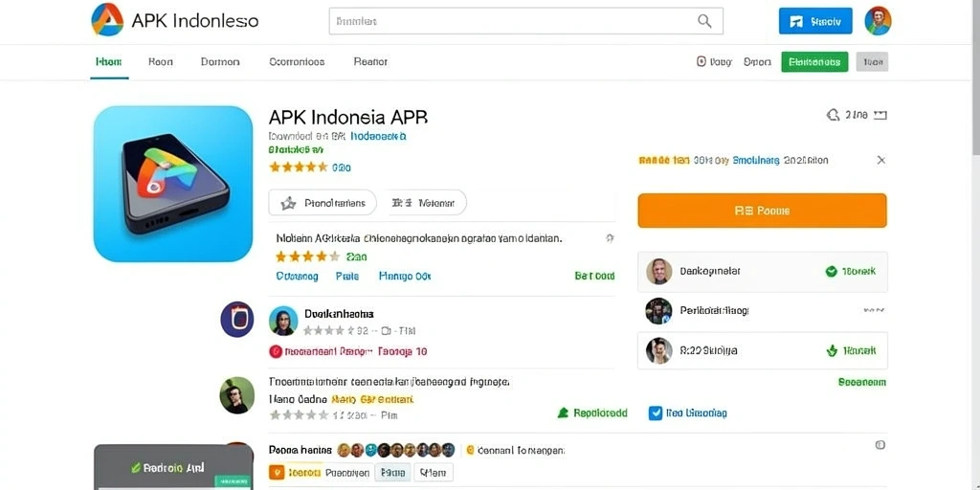Open avatar of the "R:20" row

[x=658, y=350]
